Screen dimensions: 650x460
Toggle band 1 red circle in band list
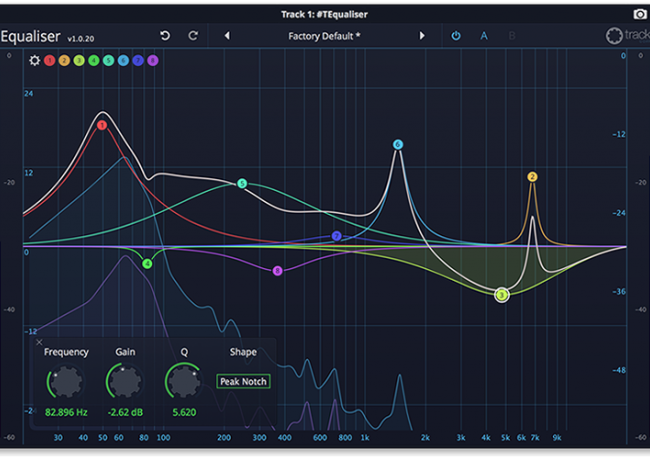49,61
